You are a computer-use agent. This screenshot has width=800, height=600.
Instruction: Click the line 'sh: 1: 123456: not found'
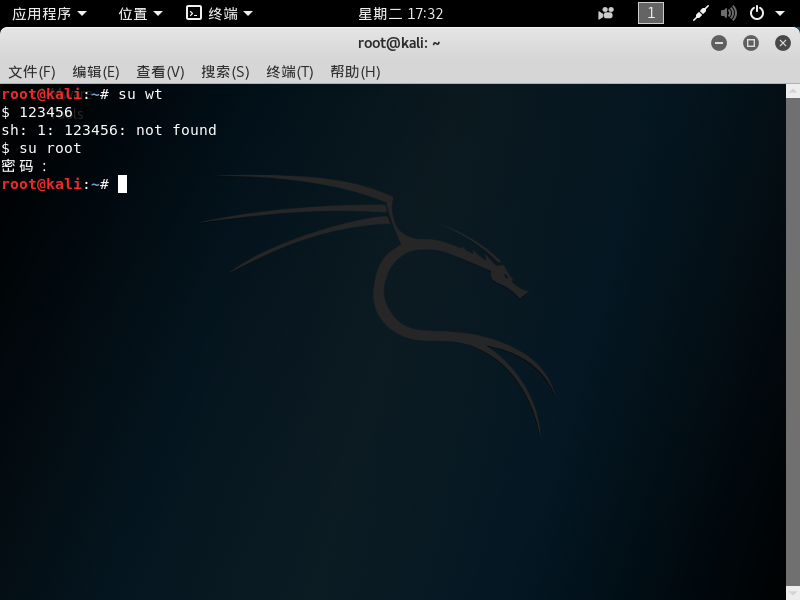[109, 130]
